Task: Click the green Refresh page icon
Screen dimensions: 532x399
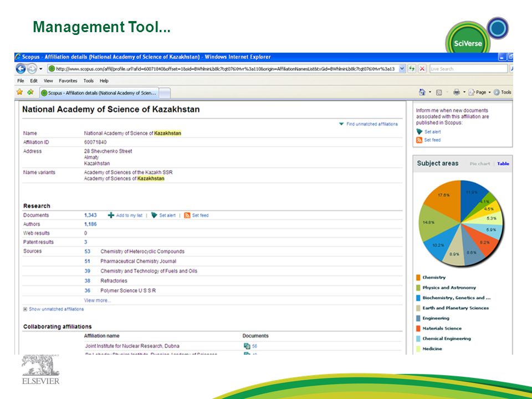Action: 412,69
